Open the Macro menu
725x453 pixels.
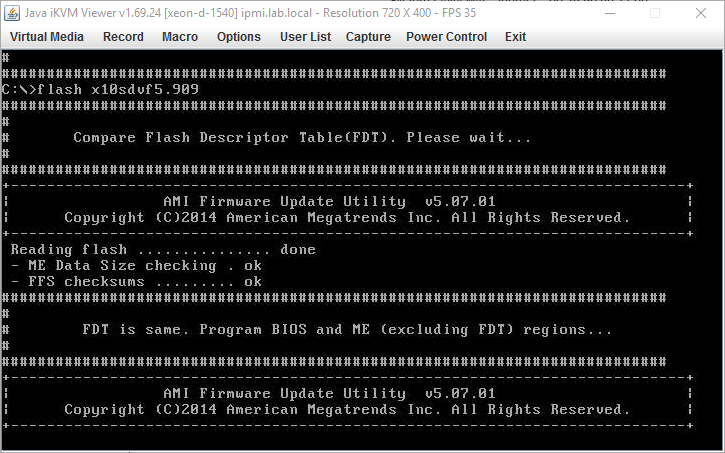pyautogui.click(x=180, y=37)
